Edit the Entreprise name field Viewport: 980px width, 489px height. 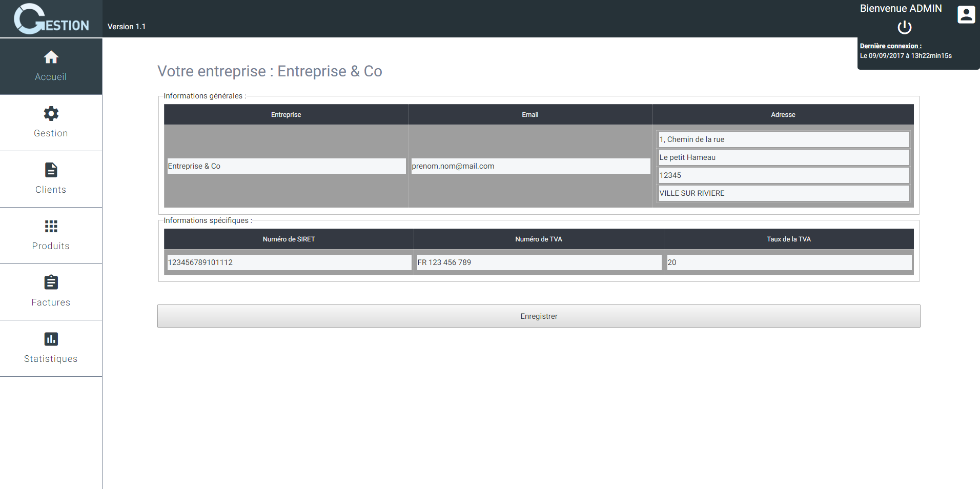(286, 166)
